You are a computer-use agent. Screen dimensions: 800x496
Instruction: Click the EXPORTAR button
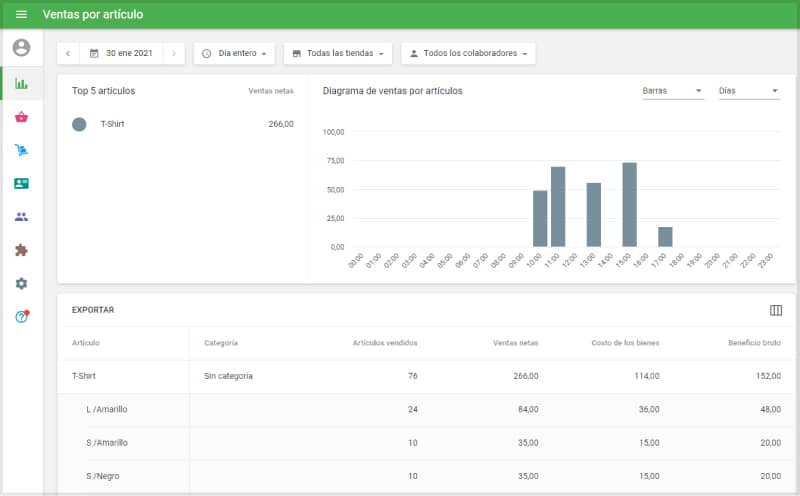93,310
